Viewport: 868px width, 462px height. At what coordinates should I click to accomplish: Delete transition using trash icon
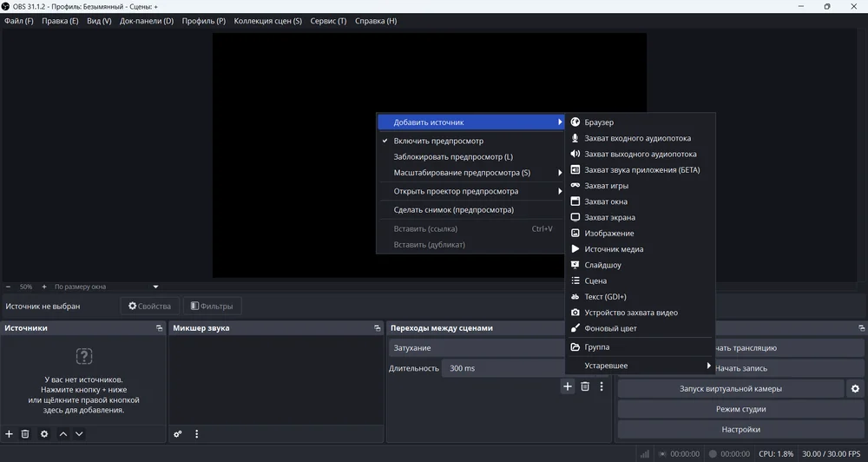(585, 386)
